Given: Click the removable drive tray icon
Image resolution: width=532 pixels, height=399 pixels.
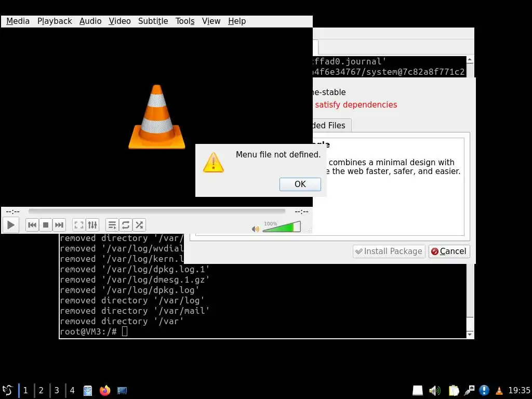Looking at the screenshot, I should [x=417, y=391].
